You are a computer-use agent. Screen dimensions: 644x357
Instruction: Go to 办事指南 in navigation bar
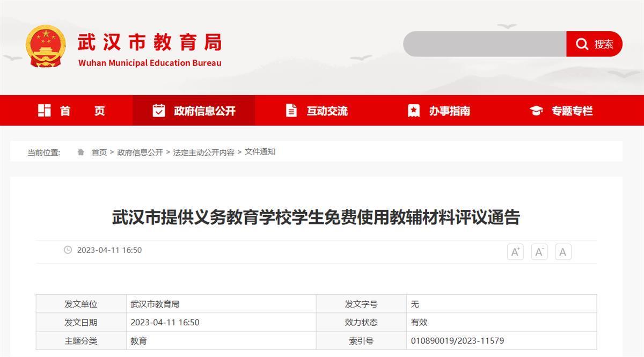449,111
